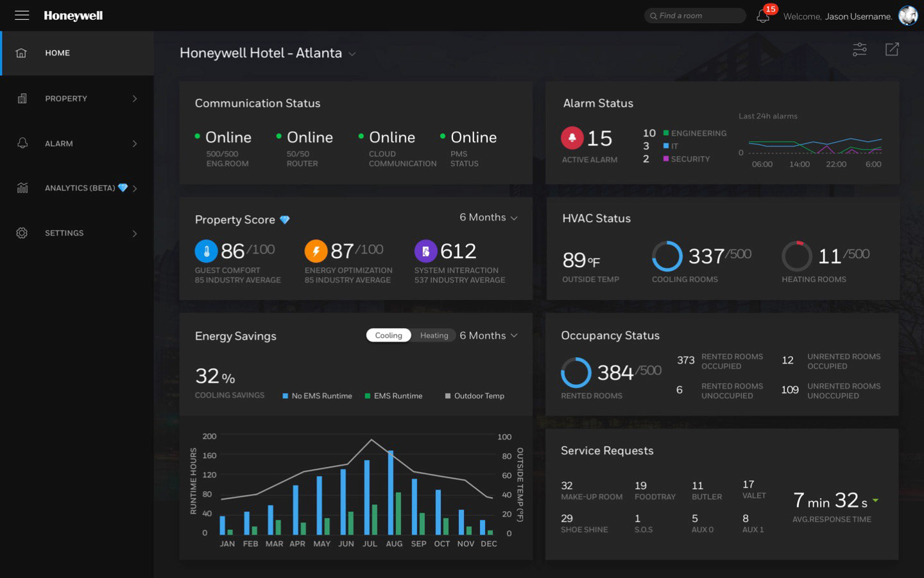924x578 pixels.
Task: Click the Guest Comfort thermometer icon
Action: tap(206, 251)
